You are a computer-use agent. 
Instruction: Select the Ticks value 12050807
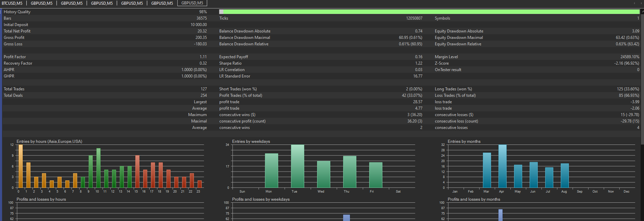point(414,18)
